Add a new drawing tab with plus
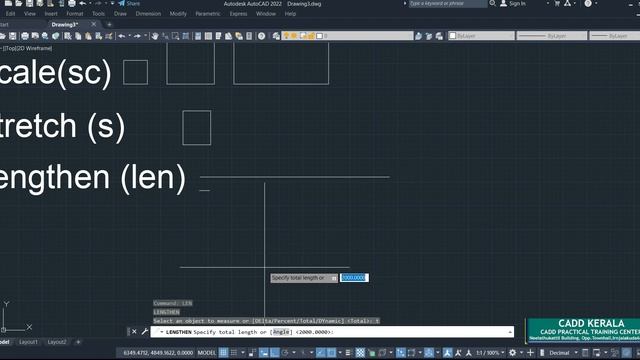This screenshot has height=360, width=640. tap(109, 24)
